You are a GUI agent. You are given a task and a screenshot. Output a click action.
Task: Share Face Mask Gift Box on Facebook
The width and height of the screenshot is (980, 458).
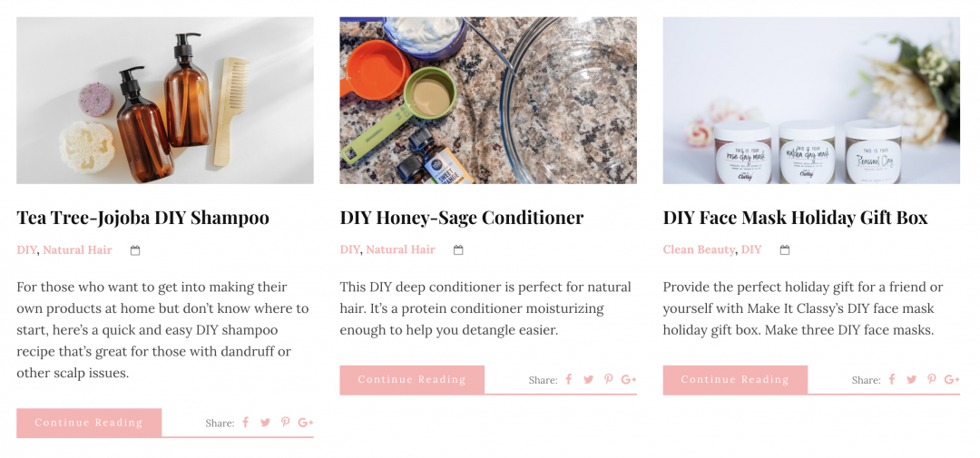coord(892,379)
